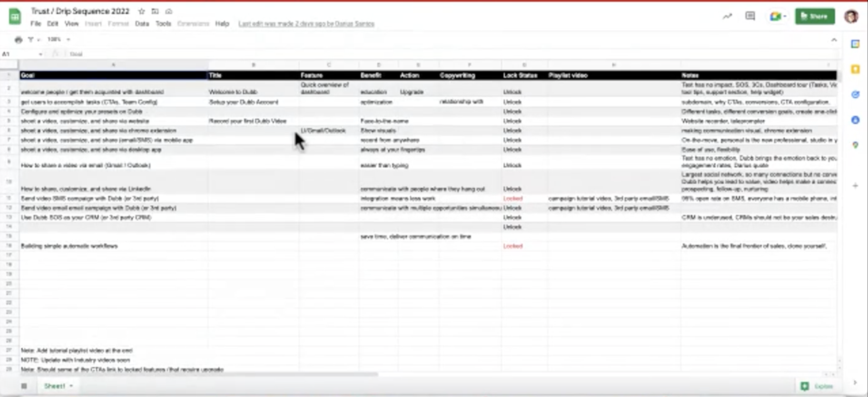Select the Benefit header cell
868x397 pixels.
pyautogui.click(x=379, y=75)
